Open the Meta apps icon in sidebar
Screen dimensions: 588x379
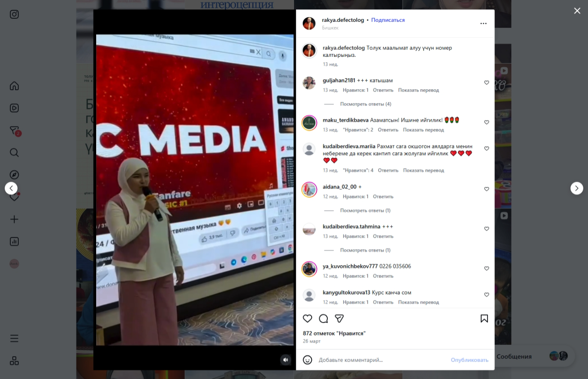(x=14, y=361)
